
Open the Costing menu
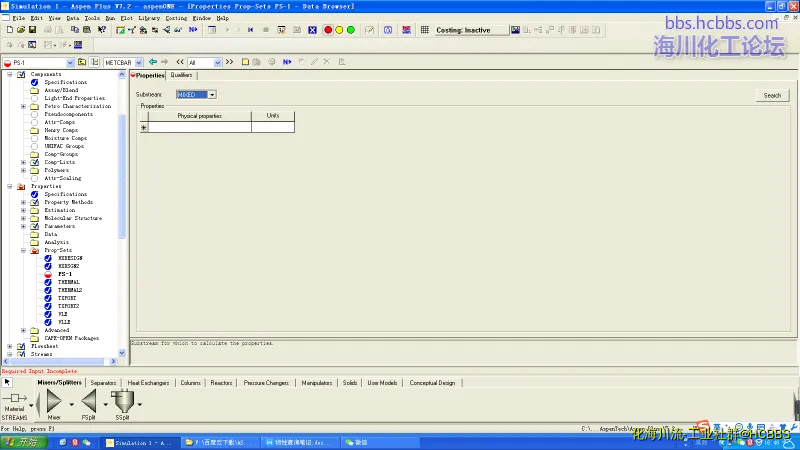pyautogui.click(x=177, y=18)
